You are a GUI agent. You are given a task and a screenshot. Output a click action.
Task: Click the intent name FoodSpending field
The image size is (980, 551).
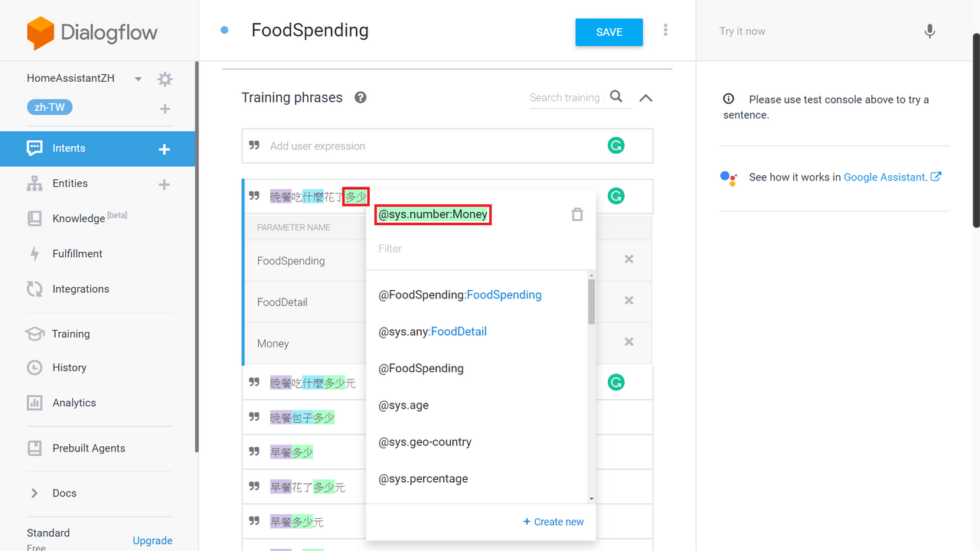point(310,31)
